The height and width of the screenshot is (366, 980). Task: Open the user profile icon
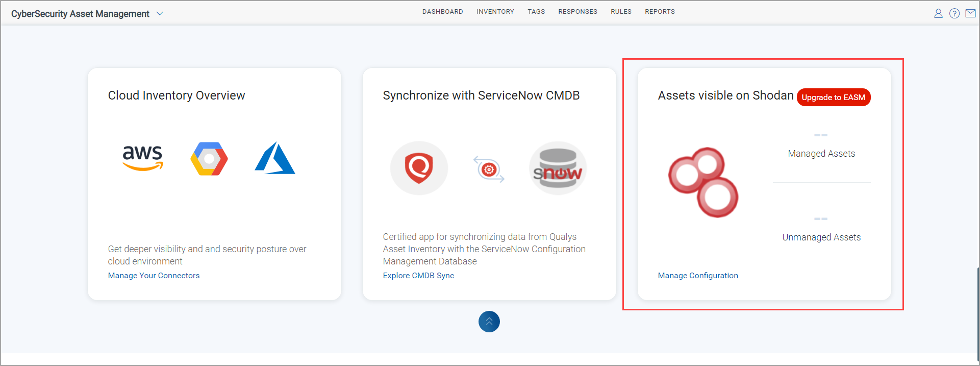(x=938, y=14)
